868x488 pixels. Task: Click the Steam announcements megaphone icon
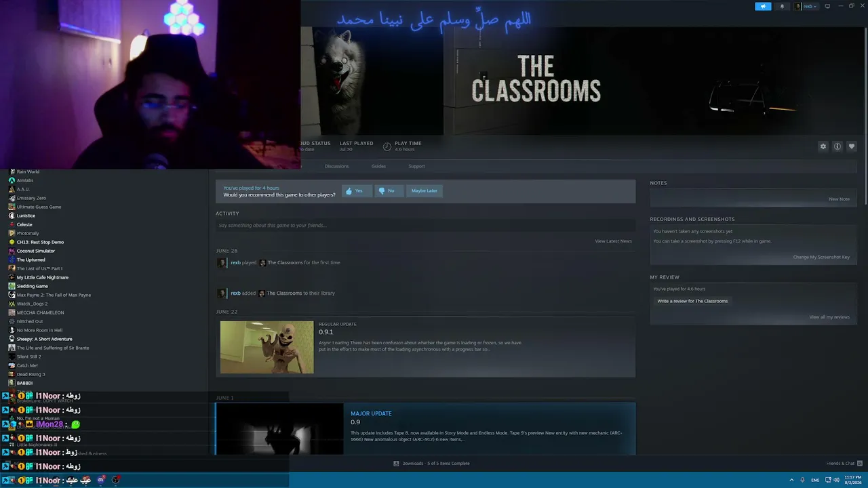[x=763, y=6]
